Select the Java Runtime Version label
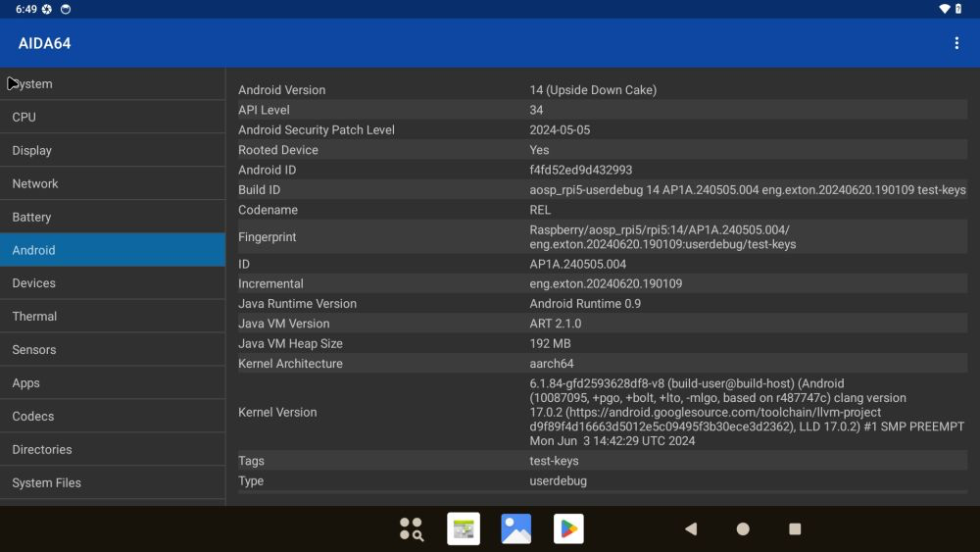The height and width of the screenshot is (552, 980). 297,304
